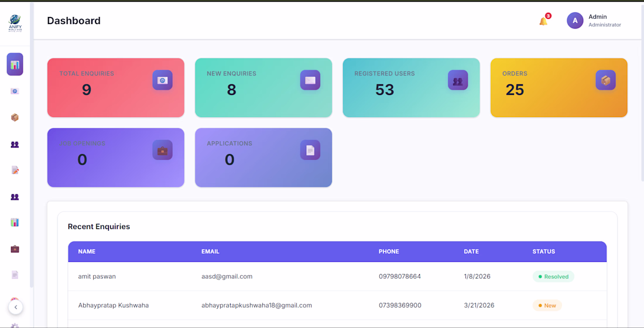
Task: Click phone number 09798078664
Action: pos(400,276)
